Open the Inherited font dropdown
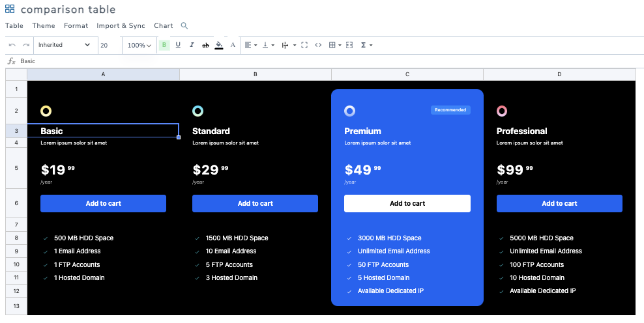 64,45
